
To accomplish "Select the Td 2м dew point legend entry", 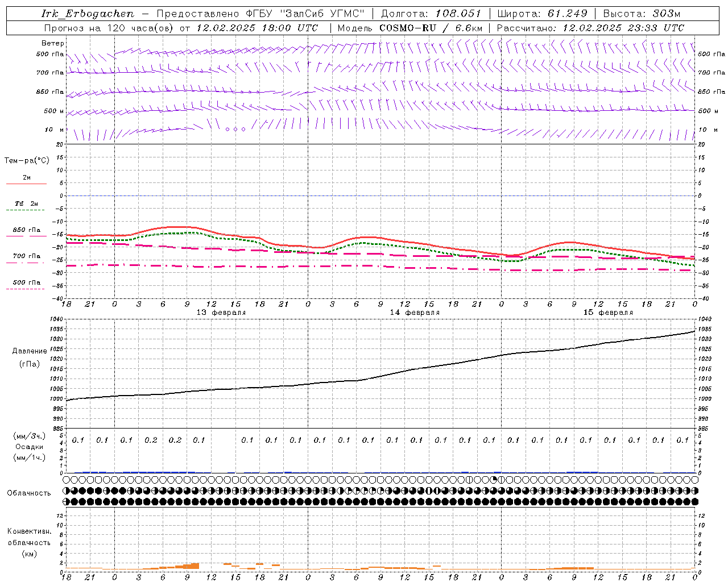I will click(x=27, y=203).
